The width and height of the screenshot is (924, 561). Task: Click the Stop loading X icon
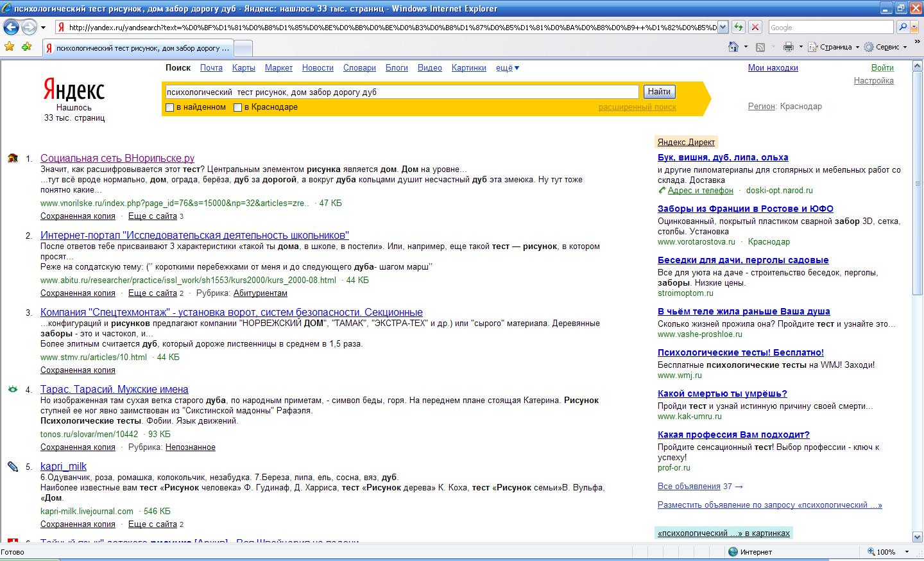(755, 27)
